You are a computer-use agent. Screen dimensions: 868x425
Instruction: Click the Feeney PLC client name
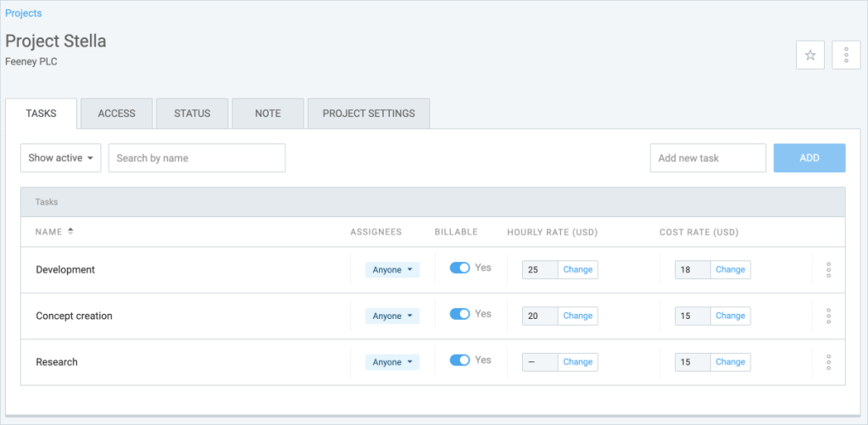(31, 62)
